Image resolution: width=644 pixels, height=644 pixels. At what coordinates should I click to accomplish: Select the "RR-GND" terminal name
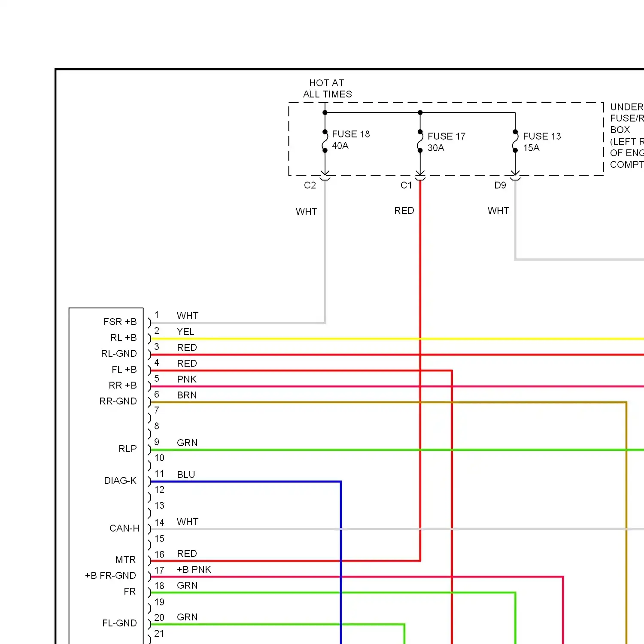(x=118, y=401)
